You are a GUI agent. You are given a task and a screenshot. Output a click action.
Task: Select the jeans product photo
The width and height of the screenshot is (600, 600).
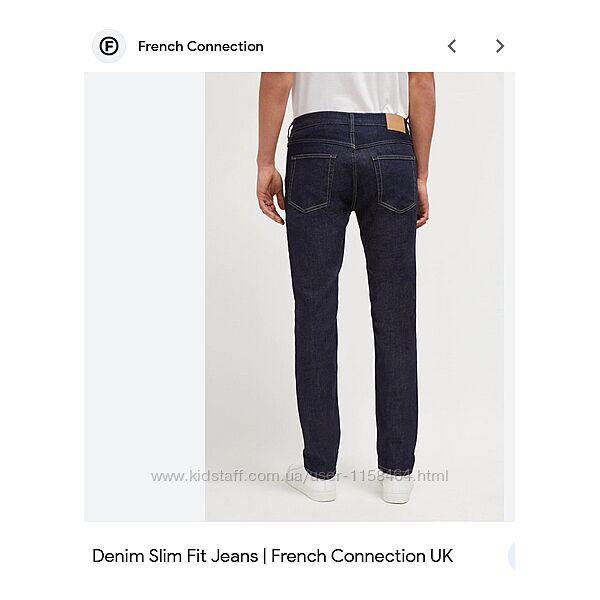354,297
